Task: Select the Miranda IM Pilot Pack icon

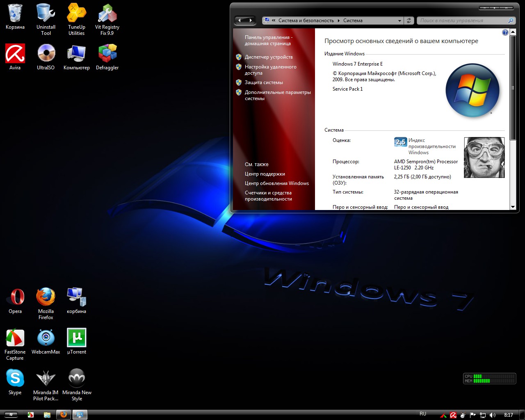Action: (46, 385)
